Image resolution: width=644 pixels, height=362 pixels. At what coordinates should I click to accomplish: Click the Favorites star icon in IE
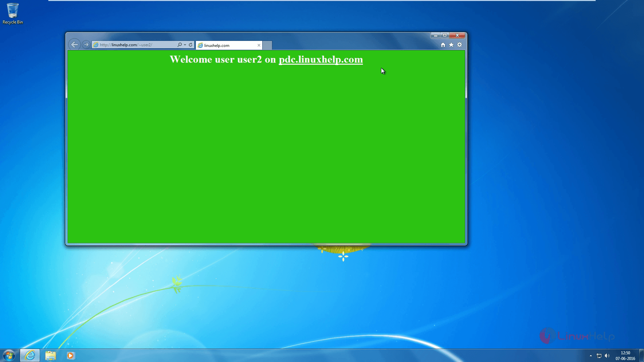(x=451, y=45)
